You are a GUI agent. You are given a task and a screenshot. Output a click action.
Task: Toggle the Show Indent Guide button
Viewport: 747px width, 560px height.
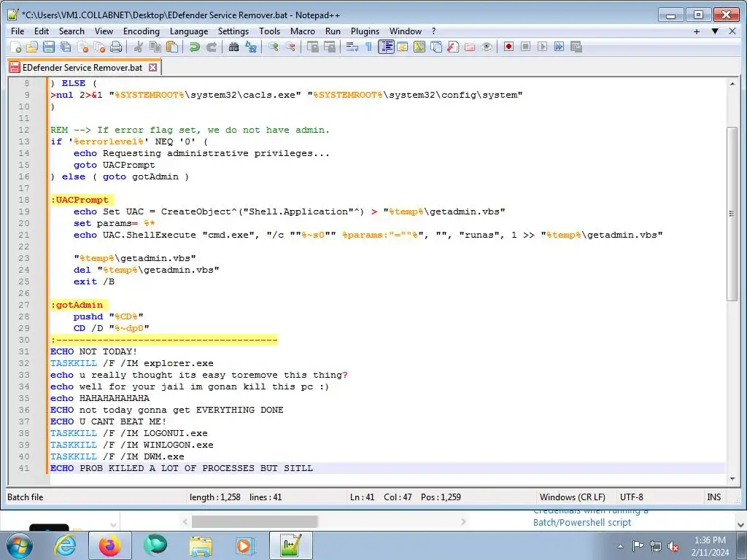(x=386, y=47)
